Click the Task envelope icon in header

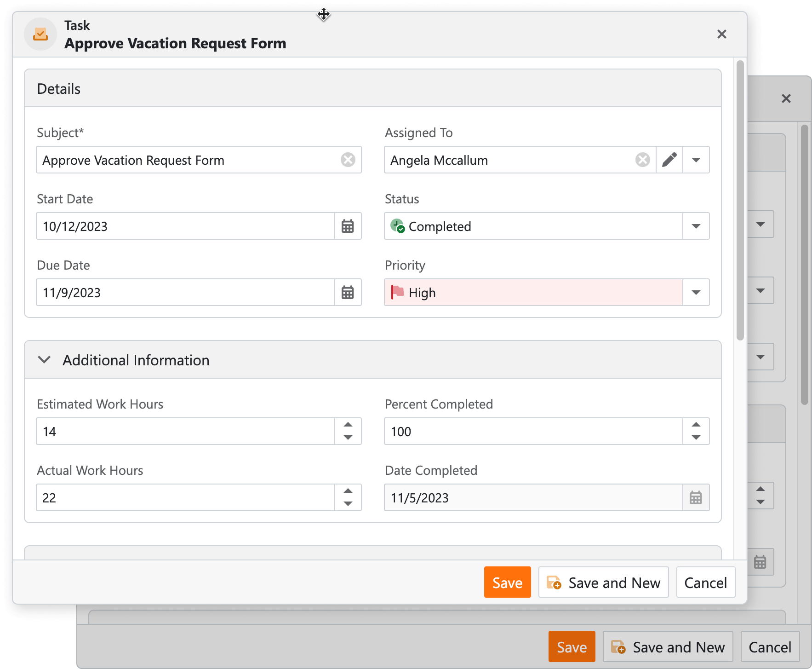[40, 34]
